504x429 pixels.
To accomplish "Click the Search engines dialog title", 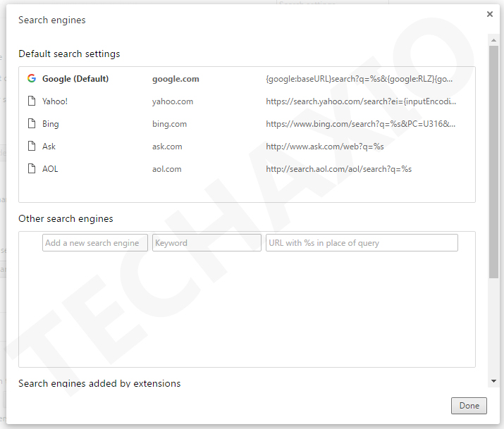I will [52, 20].
